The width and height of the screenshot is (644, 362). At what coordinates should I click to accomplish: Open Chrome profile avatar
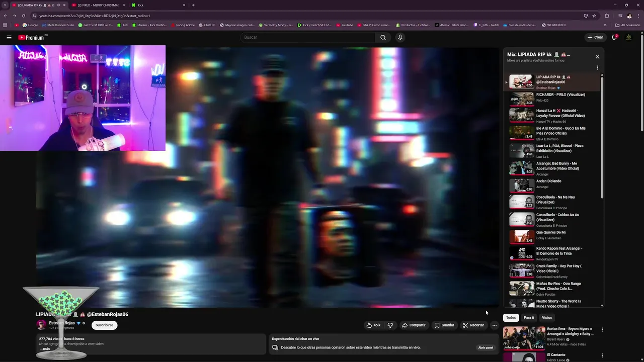tap(629, 16)
